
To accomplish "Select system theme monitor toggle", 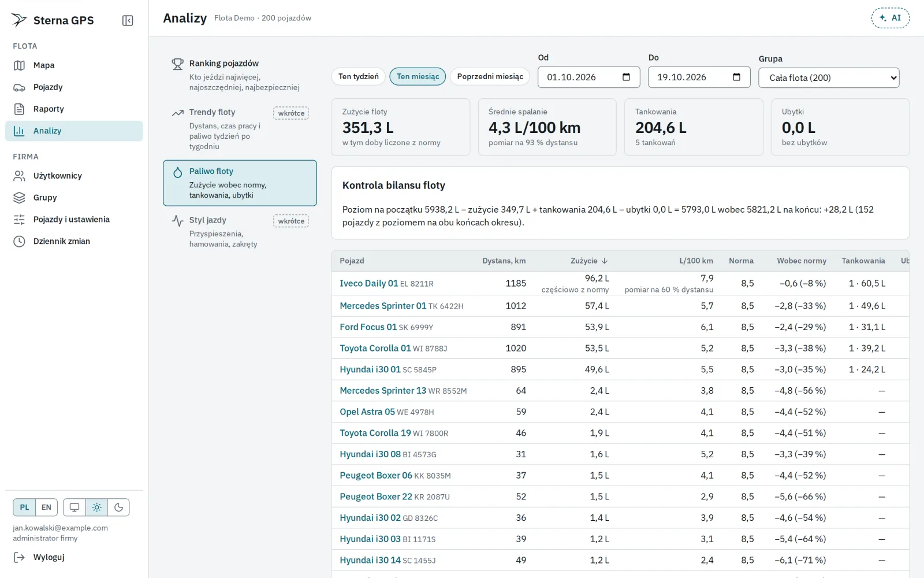I will [x=74, y=507].
